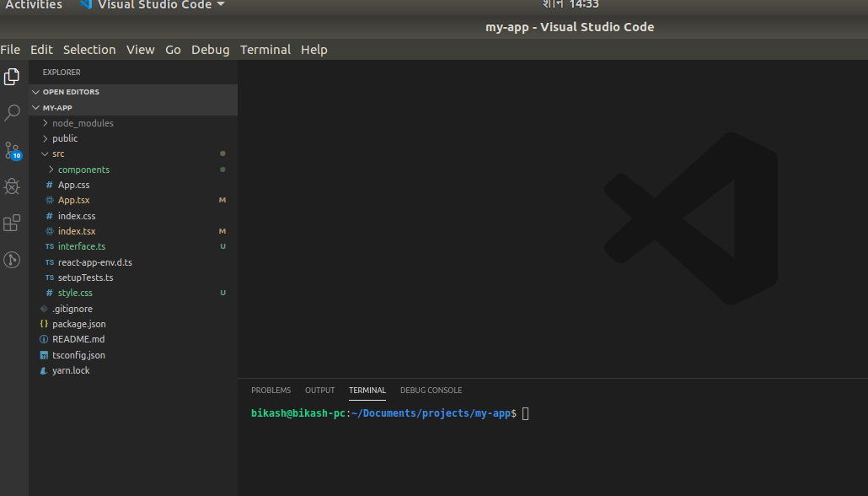This screenshot has height=496, width=868.
Task: Switch to the Output panel tab
Action: click(x=319, y=391)
